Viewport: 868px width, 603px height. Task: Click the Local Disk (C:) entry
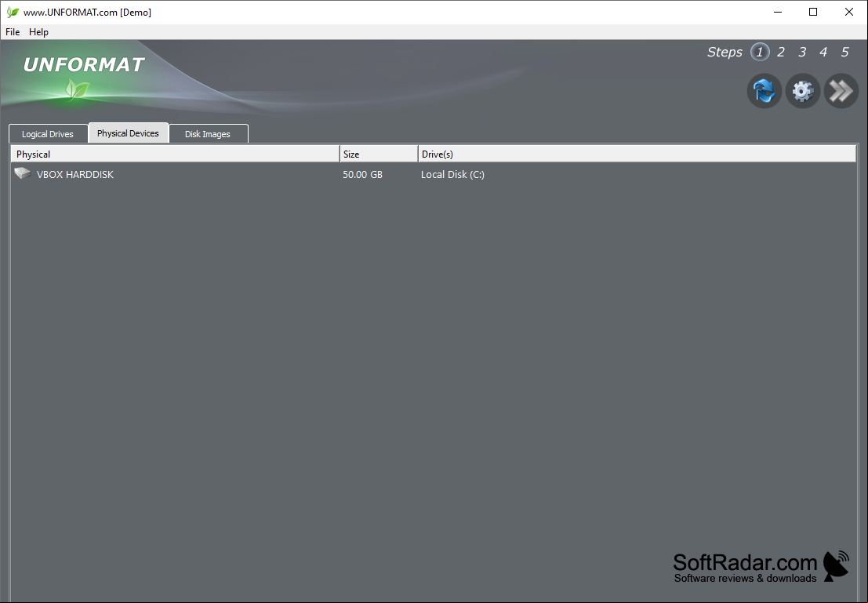[x=453, y=174]
